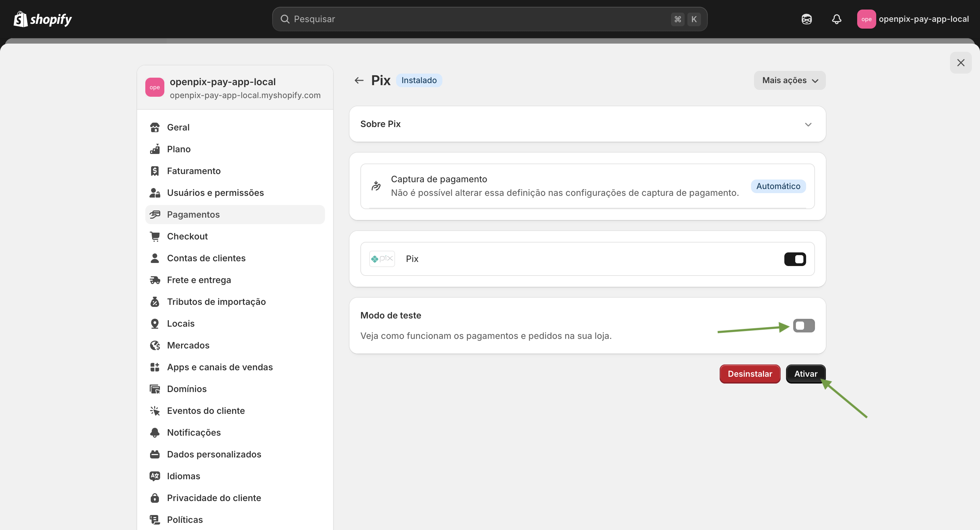The height and width of the screenshot is (530, 980).
Task: Open Frete e entrega via the truck icon
Action: point(155,279)
